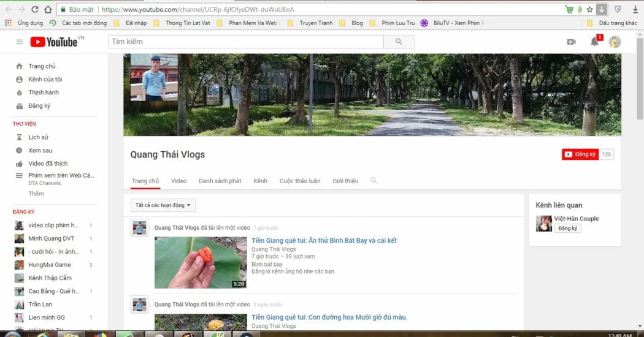Viewport: 644px width, 337px height.
Task: Click channel profile picture on banner
Action: [x=154, y=78]
